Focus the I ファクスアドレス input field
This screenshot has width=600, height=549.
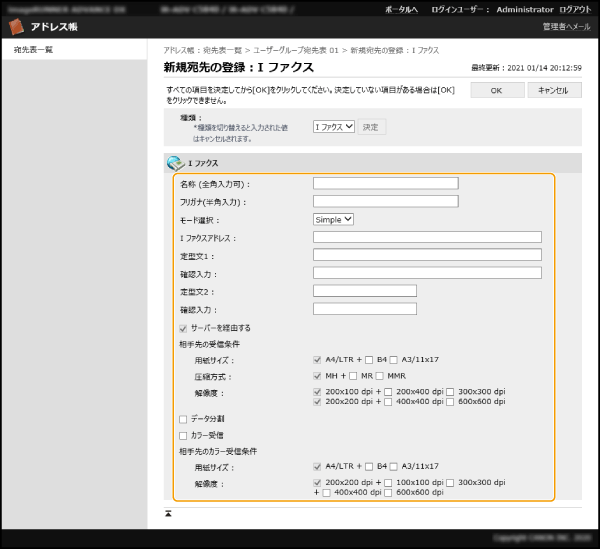427,237
